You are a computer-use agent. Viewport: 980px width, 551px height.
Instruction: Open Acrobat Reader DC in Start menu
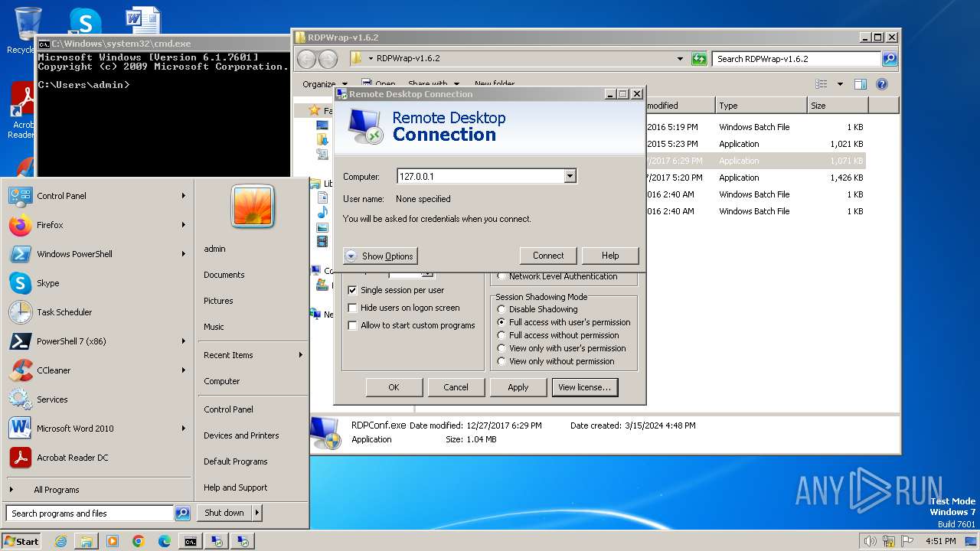[96, 458]
